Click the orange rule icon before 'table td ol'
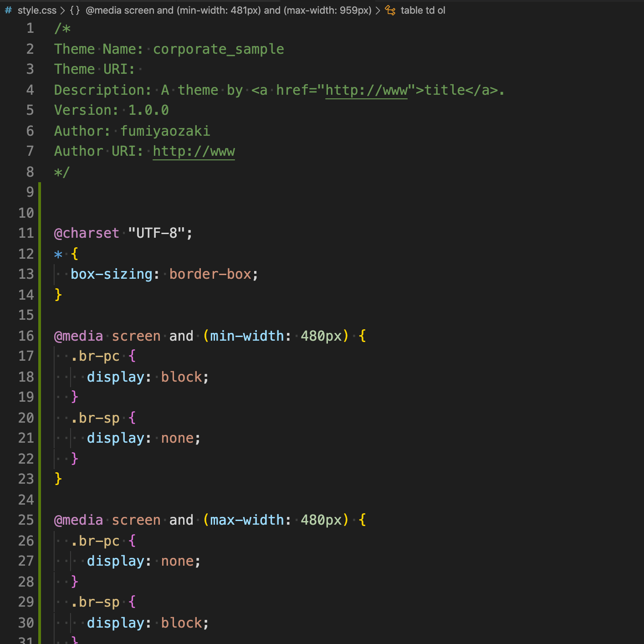The width and height of the screenshot is (644, 644). [x=389, y=10]
